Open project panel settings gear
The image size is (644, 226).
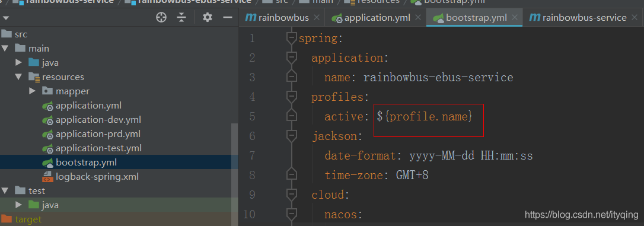[x=208, y=17]
